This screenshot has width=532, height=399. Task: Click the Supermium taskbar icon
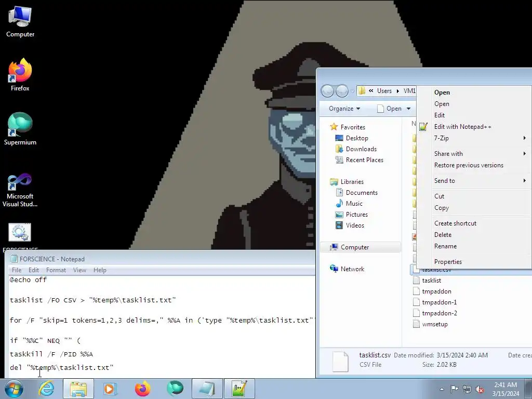coord(175,389)
